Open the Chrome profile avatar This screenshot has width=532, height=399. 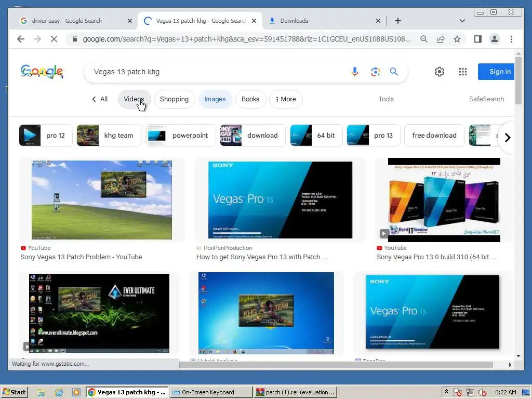[x=495, y=39]
